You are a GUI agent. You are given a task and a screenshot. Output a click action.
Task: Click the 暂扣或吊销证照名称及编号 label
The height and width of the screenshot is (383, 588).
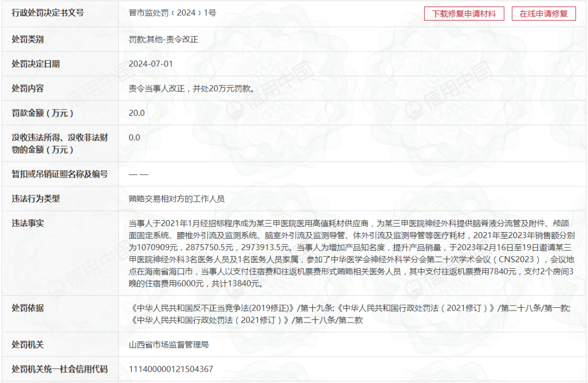(x=60, y=174)
